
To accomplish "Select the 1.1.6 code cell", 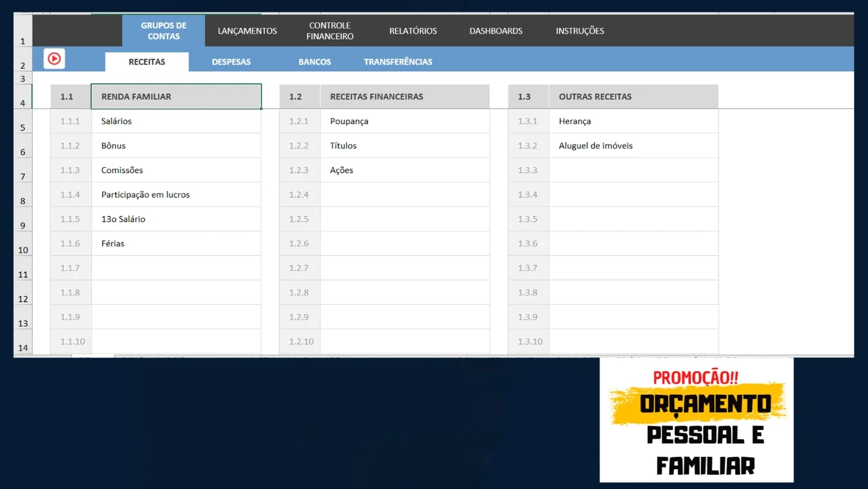I will (x=71, y=244).
